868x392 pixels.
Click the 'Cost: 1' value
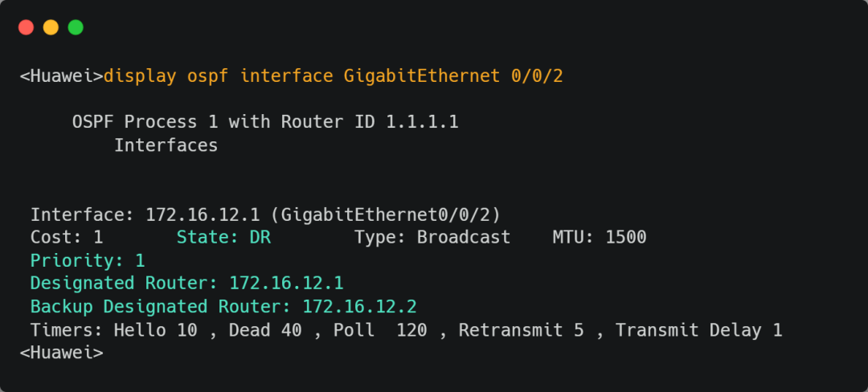67,237
